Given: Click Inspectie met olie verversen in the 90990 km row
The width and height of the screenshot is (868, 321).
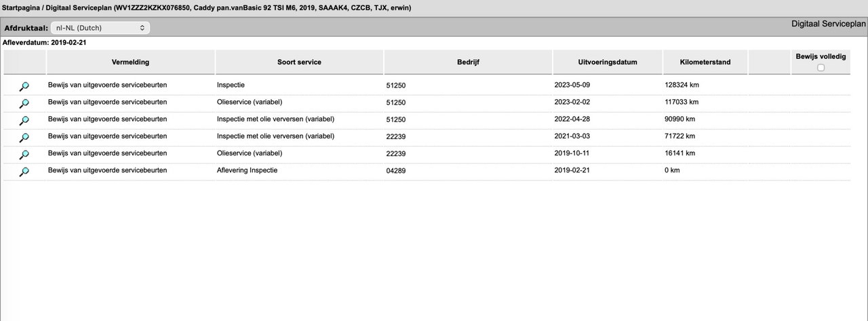Looking at the screenshot, I should point(276,119).
